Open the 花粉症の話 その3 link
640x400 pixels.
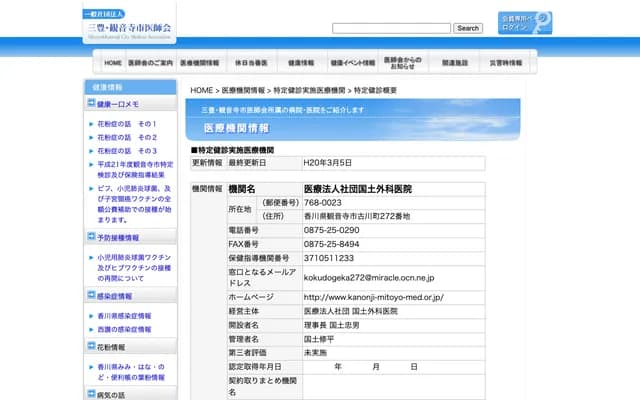tap(126, 151)
